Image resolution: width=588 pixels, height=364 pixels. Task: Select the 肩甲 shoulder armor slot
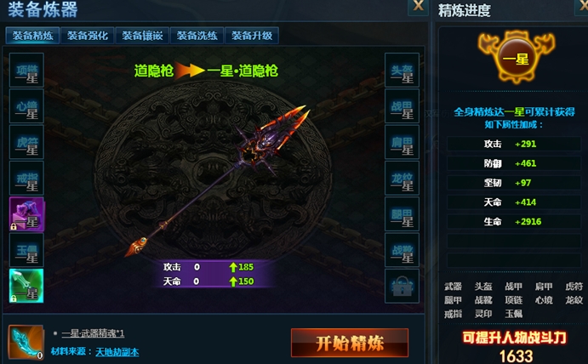[x=402, y=142]
